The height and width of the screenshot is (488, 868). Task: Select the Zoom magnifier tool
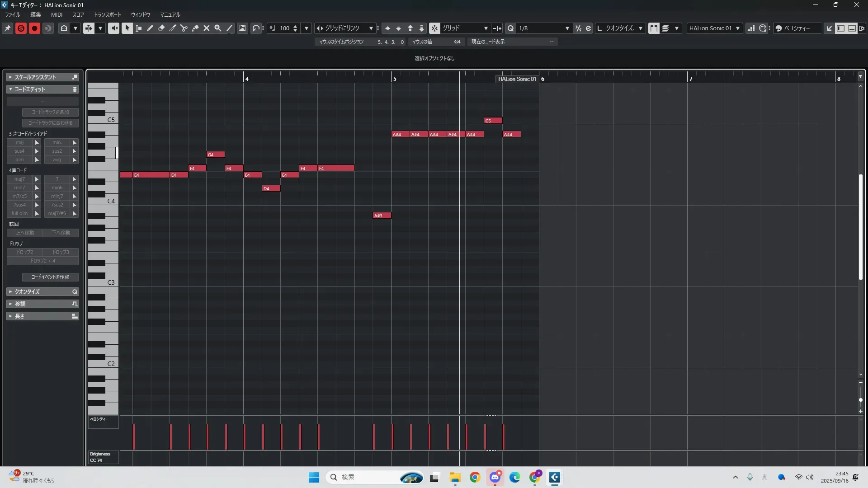218,28
